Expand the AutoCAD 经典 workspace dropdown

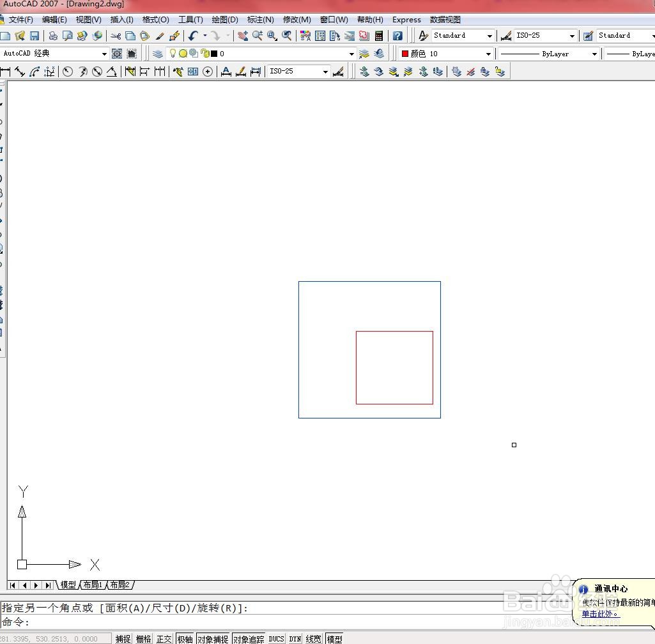pos(104,54)
